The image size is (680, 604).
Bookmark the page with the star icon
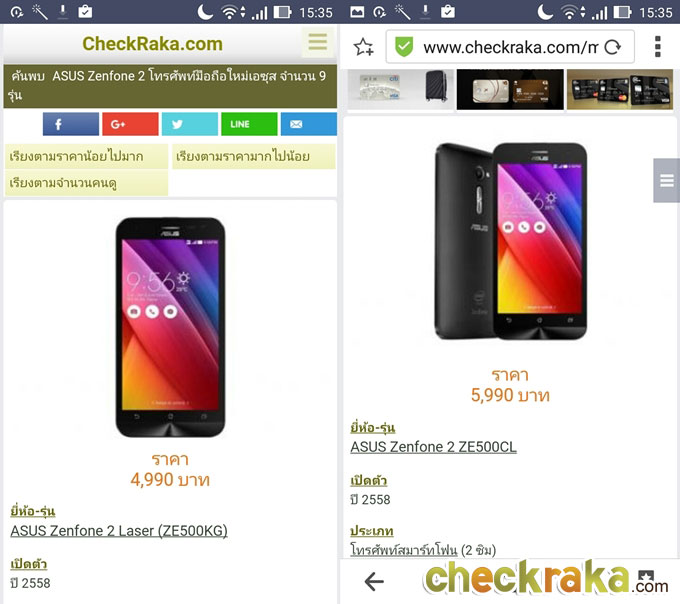pos(363,47)
